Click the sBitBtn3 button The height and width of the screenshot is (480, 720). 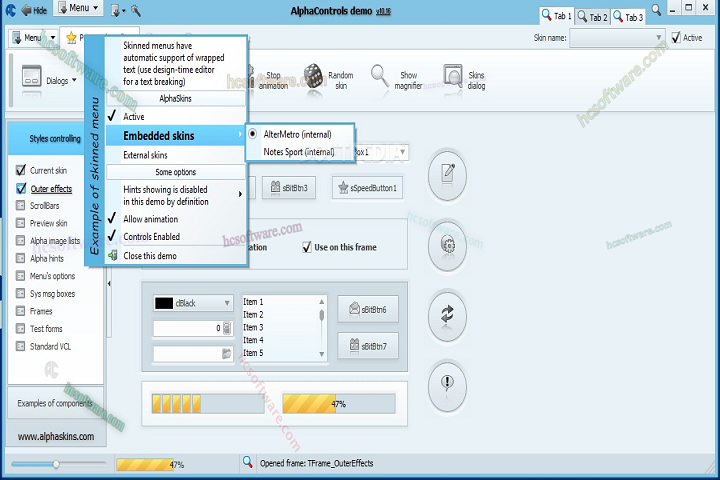[289, 187]
